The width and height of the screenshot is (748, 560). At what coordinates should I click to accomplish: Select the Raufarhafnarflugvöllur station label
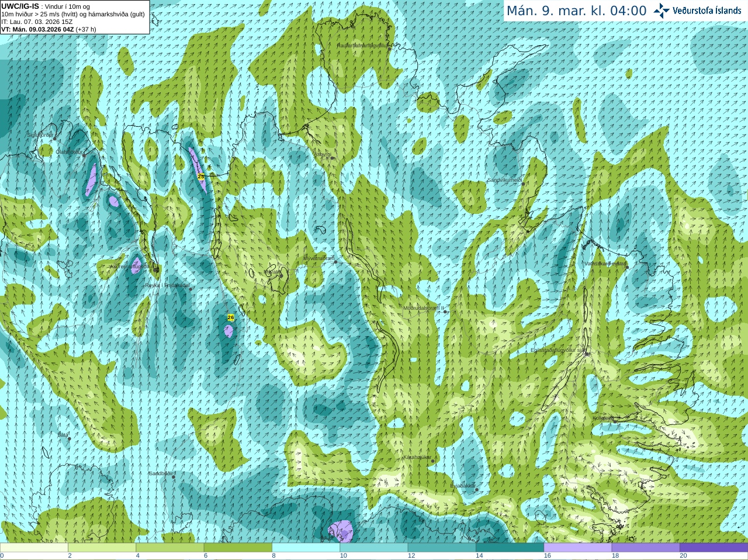(362, 46)
